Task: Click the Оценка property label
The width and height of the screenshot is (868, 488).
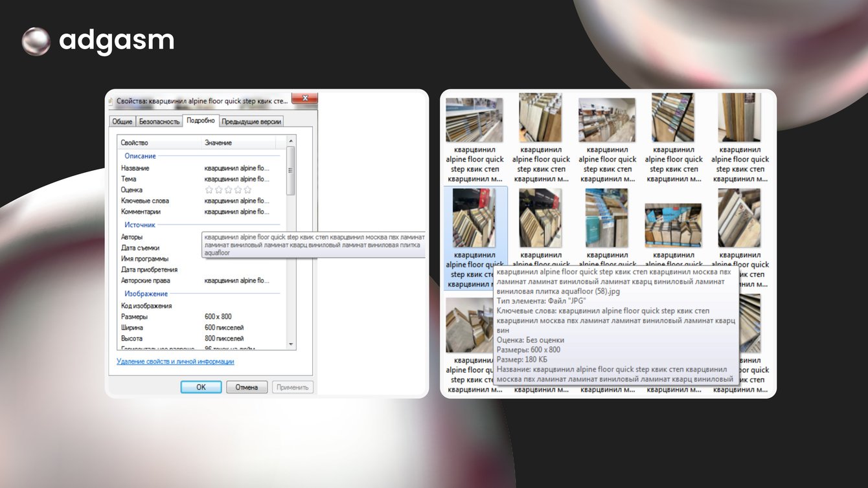Action: pos(131,190)
